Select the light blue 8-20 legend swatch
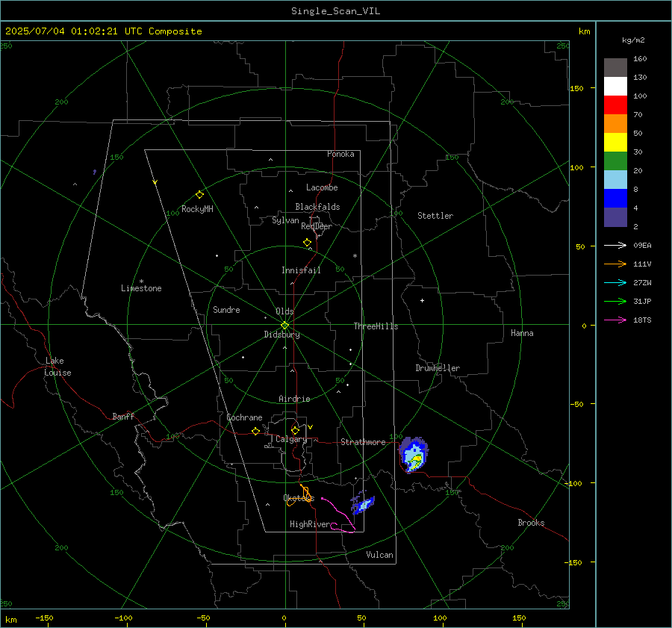The height and width of the screenshot is (628, 672). [615, 180]
